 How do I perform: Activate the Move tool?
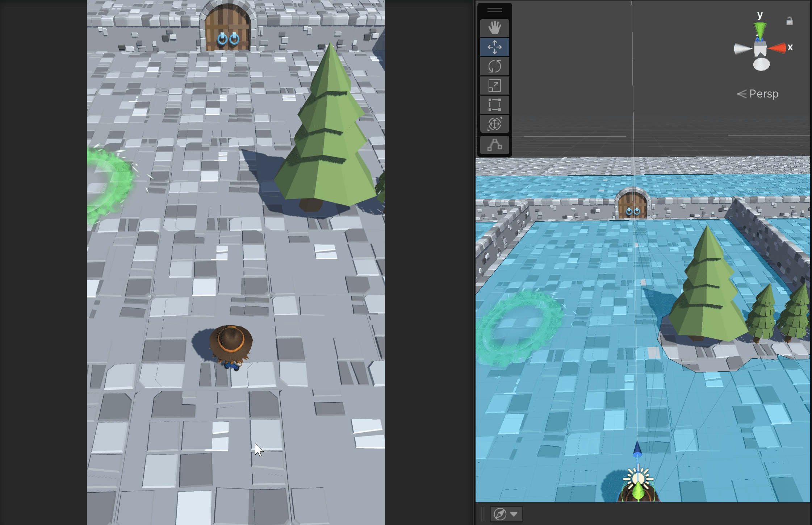(494, 47)
